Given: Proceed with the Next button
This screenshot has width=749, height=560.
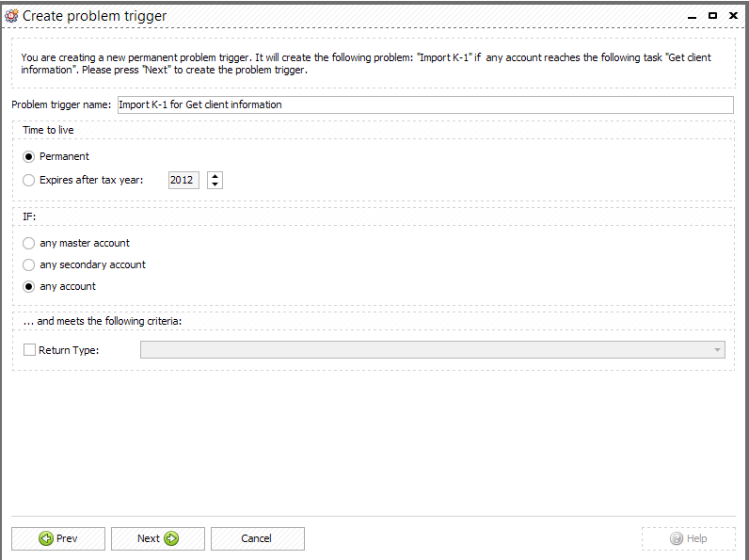Looking at the screenshot, I should [x=158, y=538].
